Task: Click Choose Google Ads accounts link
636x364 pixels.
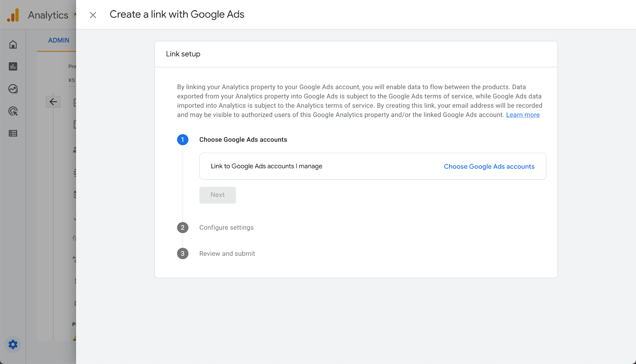Action: pyautogui.click(x=489, y=167)
